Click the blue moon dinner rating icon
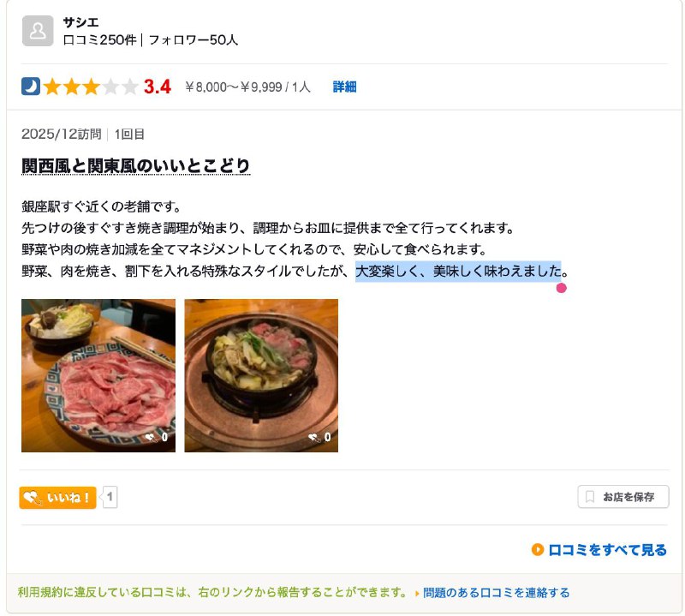This screenshot has width=685, height=616. pyautogui.click(x=30, y=87)
